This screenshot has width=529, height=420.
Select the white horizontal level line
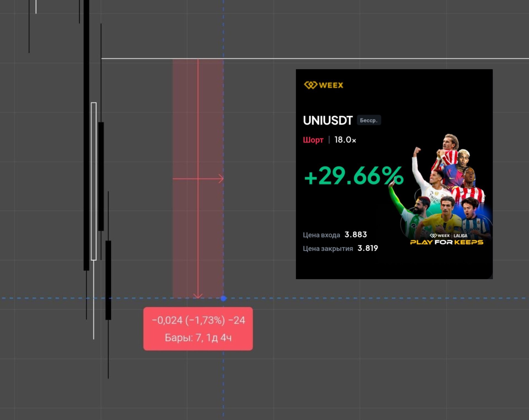(315, 58)
